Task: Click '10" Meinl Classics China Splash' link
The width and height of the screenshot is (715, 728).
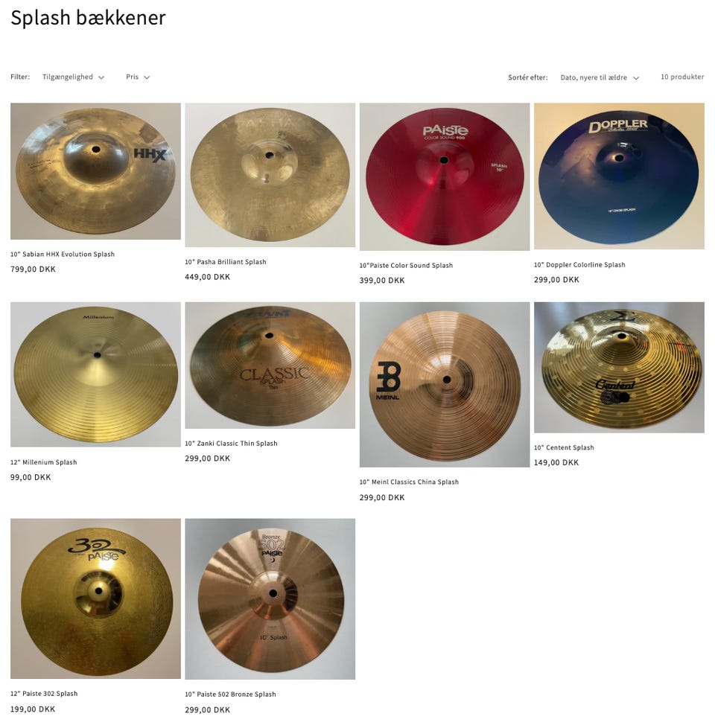Action: point(409,482)
